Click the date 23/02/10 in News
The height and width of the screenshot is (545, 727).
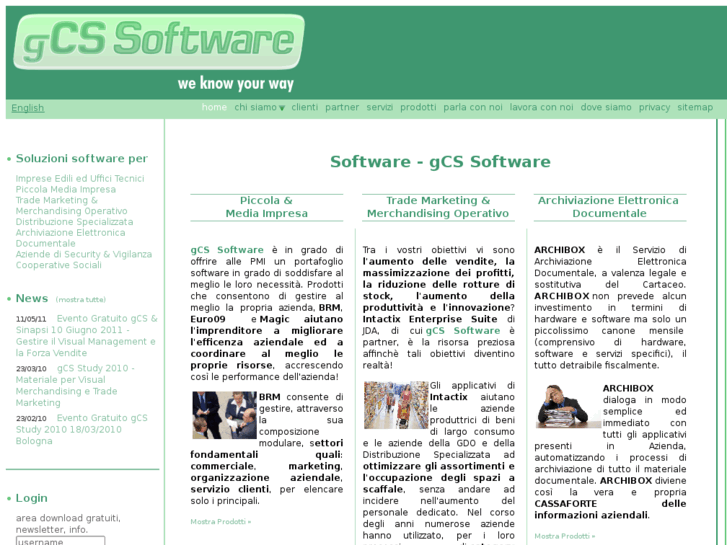click(31, 418)
